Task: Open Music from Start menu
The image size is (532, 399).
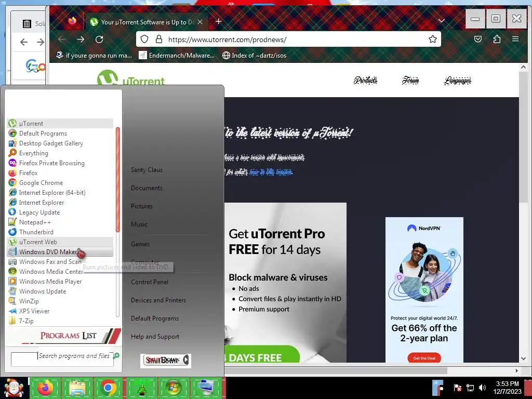Action: pyautogui.click(x=139, y=224)
